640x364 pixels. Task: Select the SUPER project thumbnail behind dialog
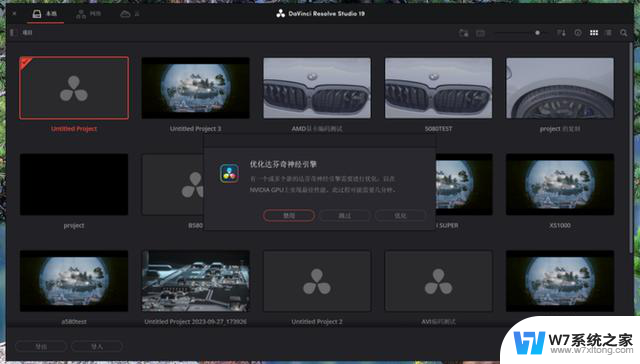[x=464, y=184]
